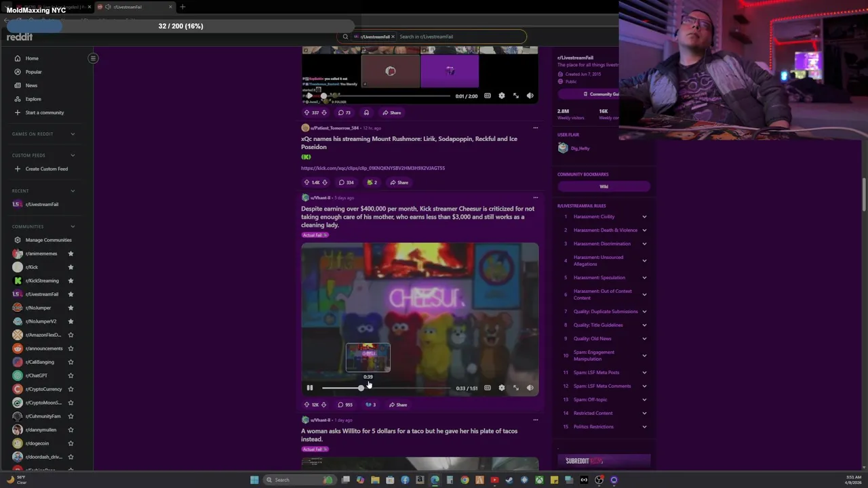
Task: Upvote the Cheesur post
Action: tap(307, 405)
